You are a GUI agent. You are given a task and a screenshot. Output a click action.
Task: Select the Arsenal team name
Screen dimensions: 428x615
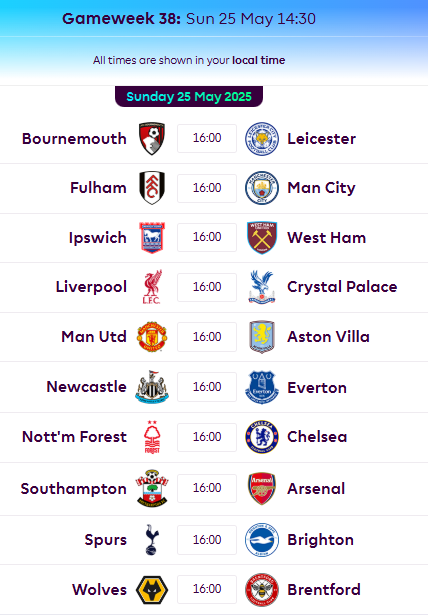(x=316, y=489)
